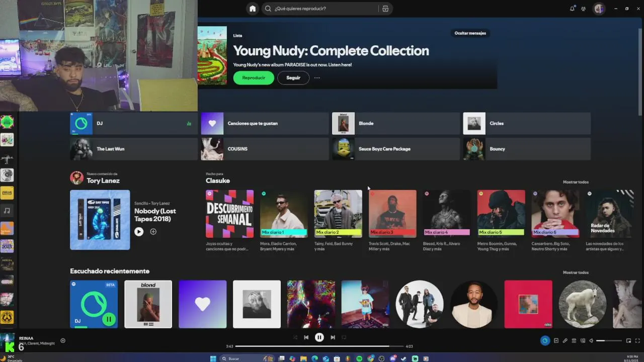Play Nobody (Lost Tapes 2018) single
Screen dimensions: 644x362
(139, 232)
